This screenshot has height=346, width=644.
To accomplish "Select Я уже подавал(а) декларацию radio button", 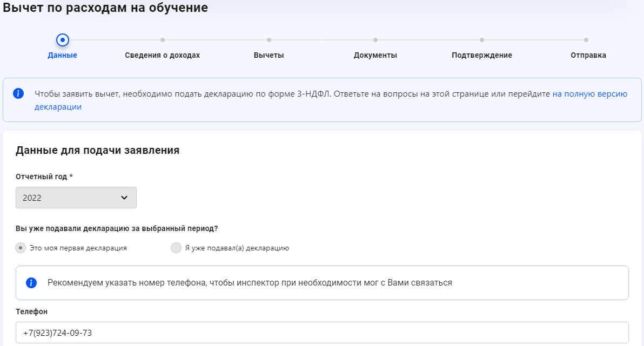I will click(176, 248).
